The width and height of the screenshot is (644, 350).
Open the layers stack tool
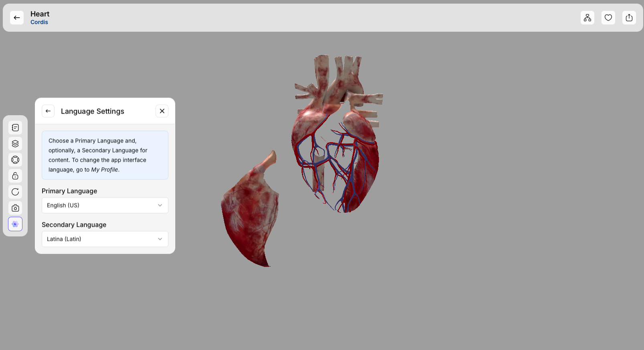[x=15, y=144]
